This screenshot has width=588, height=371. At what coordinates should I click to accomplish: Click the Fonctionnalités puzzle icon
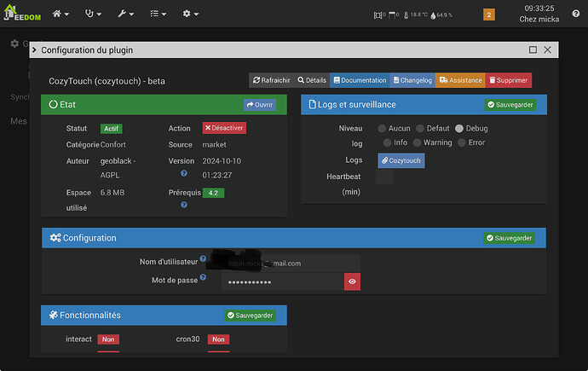[53, 315]
